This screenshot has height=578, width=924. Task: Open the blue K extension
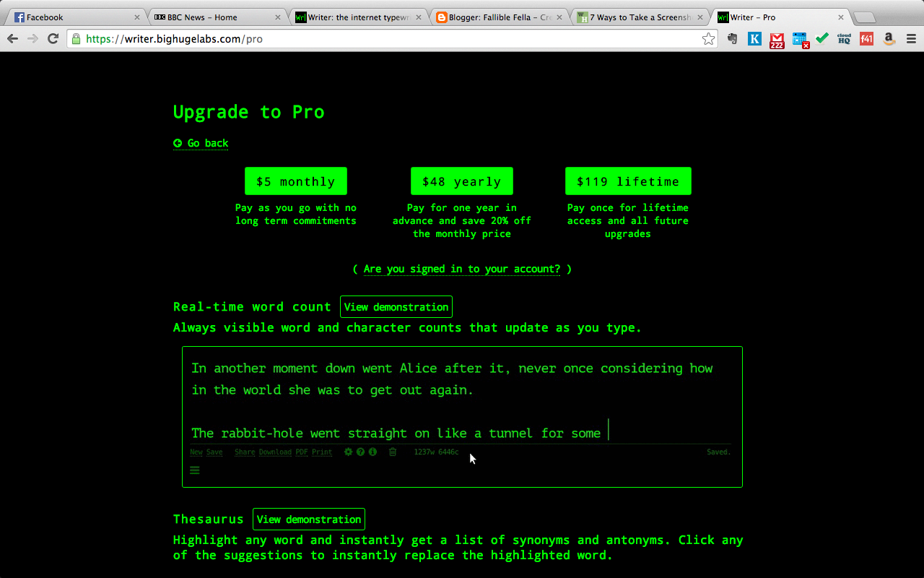754,39
